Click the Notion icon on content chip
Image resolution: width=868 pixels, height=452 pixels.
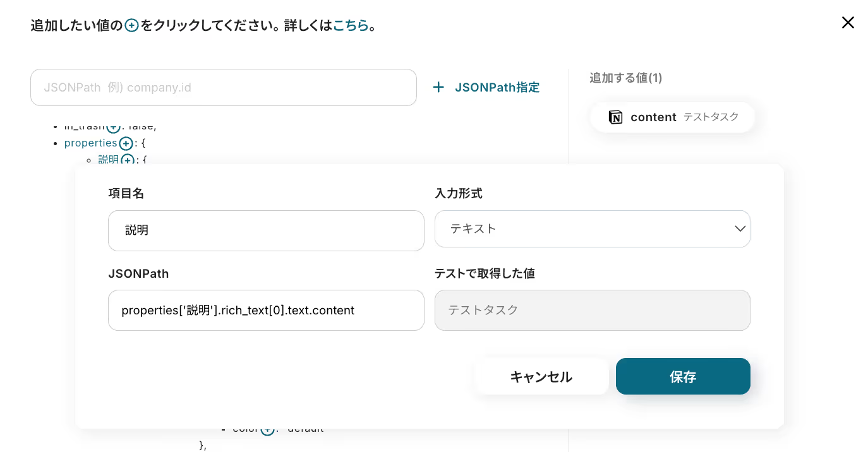tap(615, 117)
